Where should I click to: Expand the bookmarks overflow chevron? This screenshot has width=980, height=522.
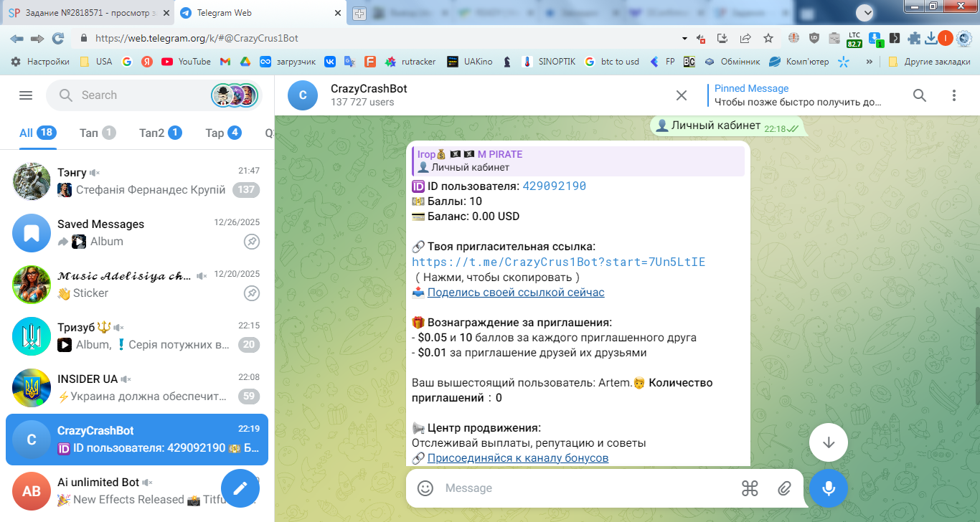[x=870, y=62]
